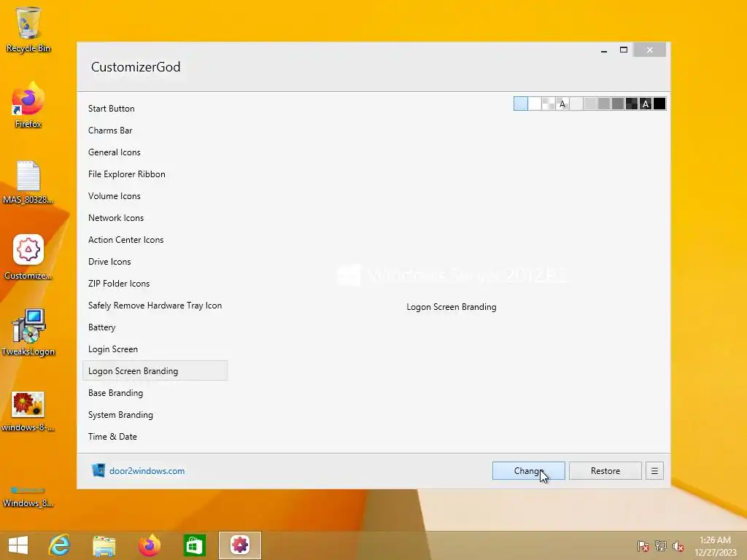This screenshot has height=560, width=747.
Task: Select the light checkerboard swatch with letter A
Action: click(562, 104)
